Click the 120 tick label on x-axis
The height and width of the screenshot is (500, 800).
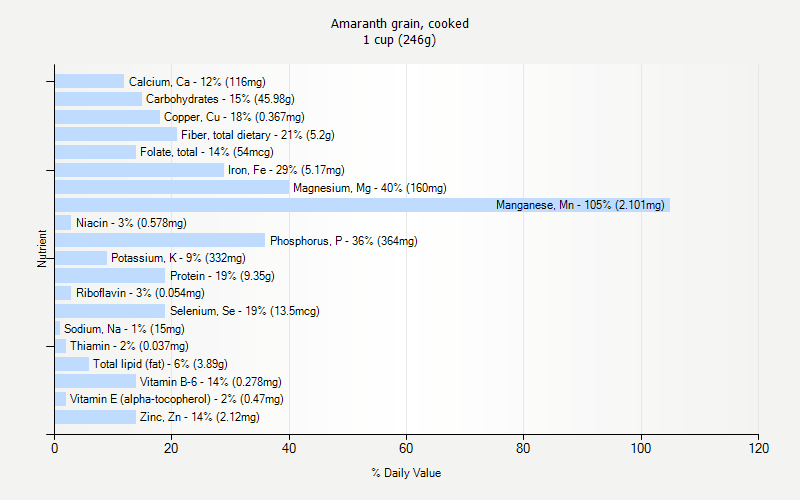click(x=759, y=448)
